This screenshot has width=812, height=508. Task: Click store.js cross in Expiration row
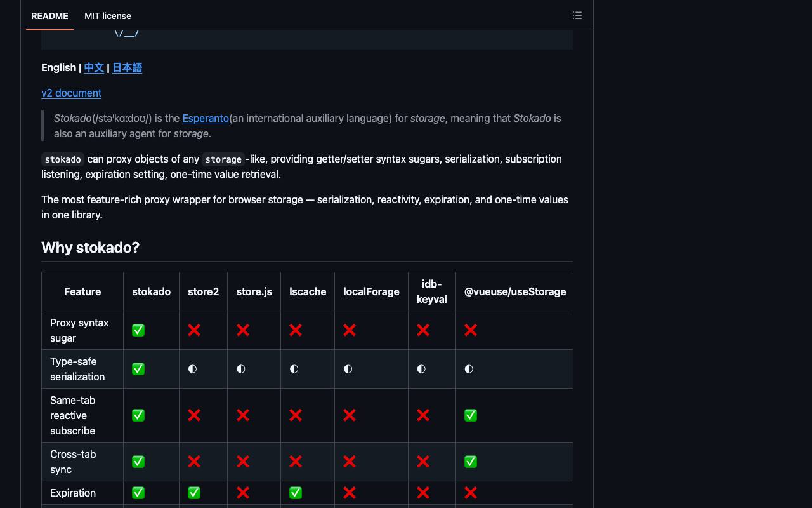point(242,493)
